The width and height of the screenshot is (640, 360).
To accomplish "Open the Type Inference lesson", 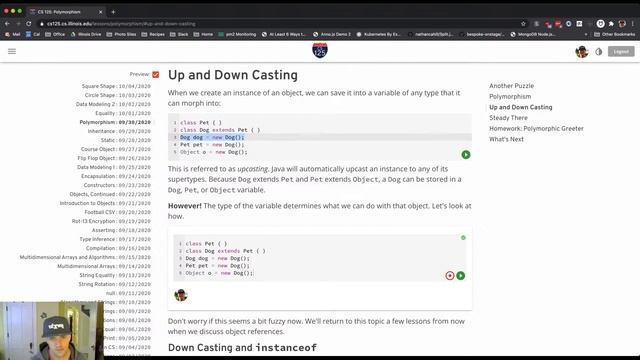I will coord(115,239).
